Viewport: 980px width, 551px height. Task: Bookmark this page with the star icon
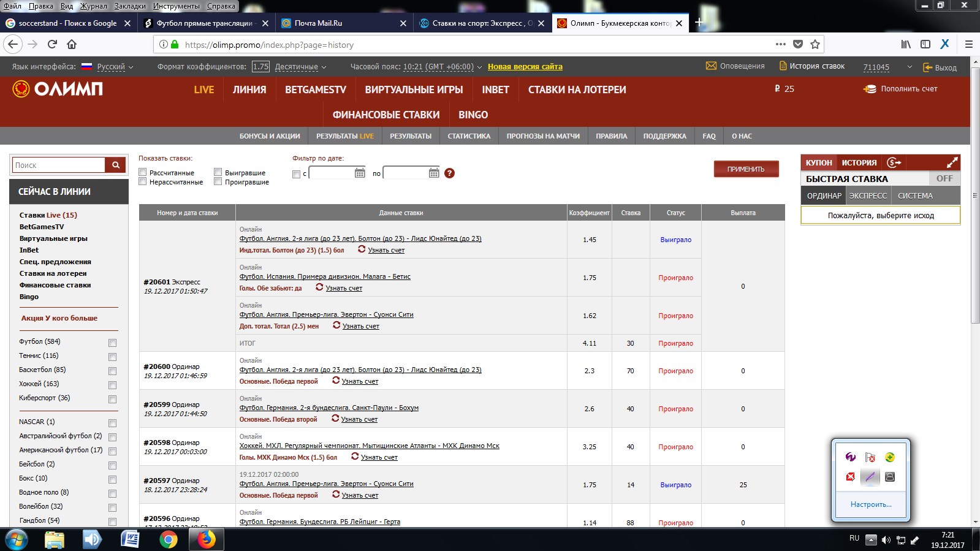pos(815,44)
